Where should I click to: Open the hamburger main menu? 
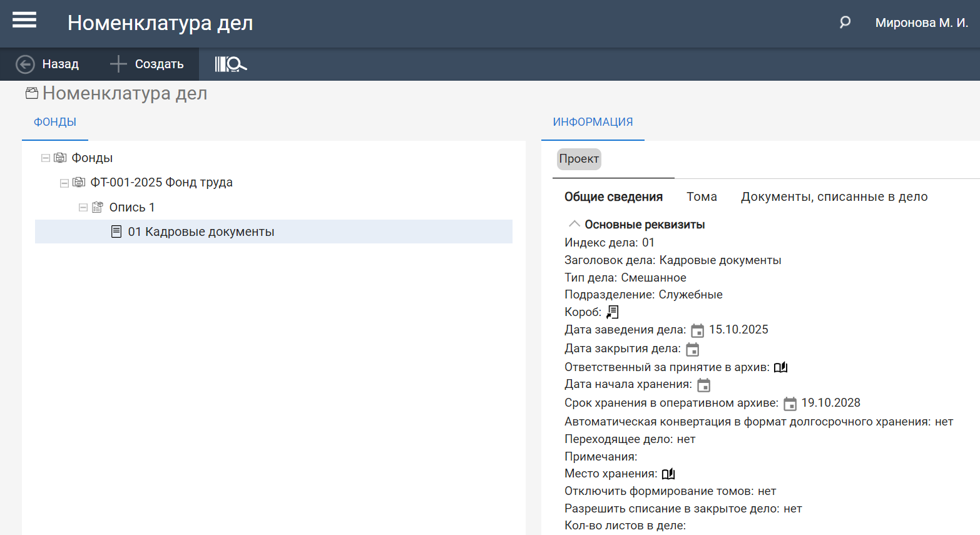24,21
